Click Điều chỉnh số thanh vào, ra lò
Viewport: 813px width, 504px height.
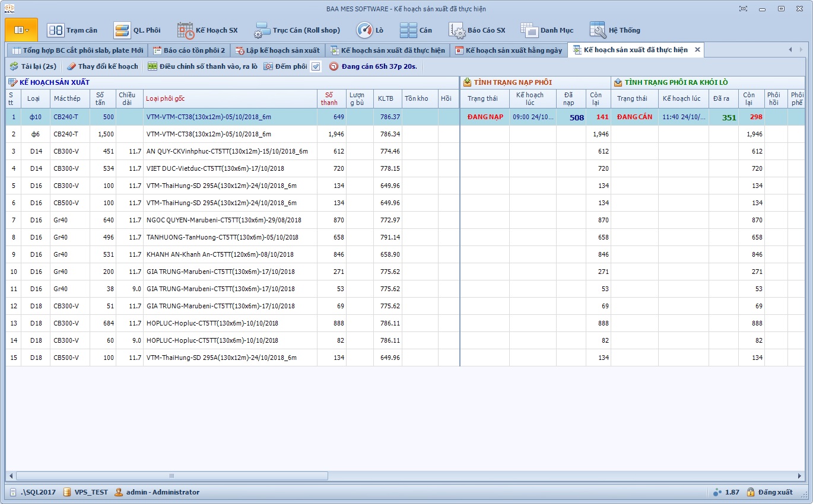point(202,66)
